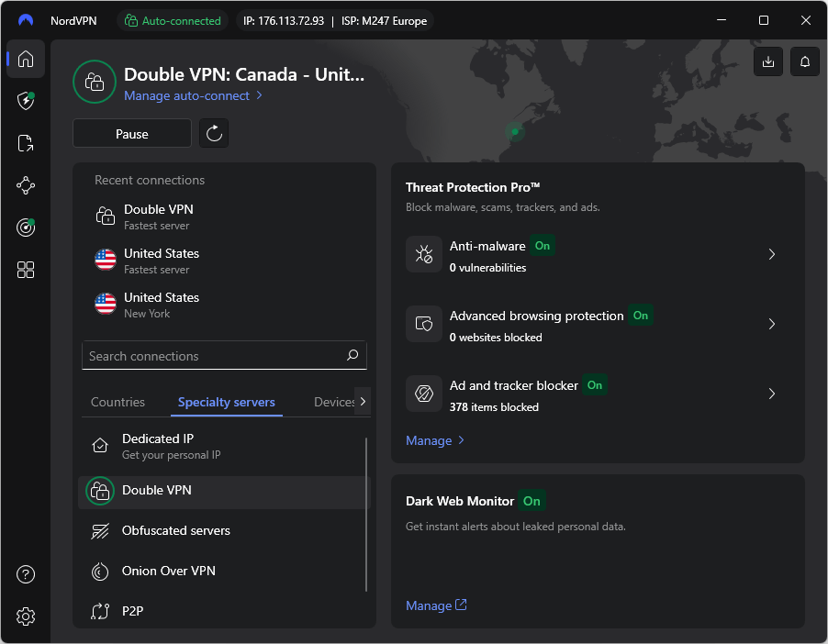
Task: Open notifications via the bell icon
Action: click(804, 61)
